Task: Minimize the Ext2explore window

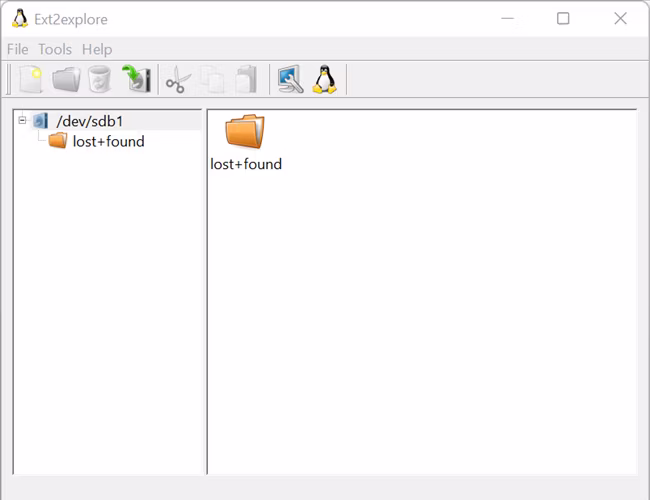Action: tap(508, 19)
